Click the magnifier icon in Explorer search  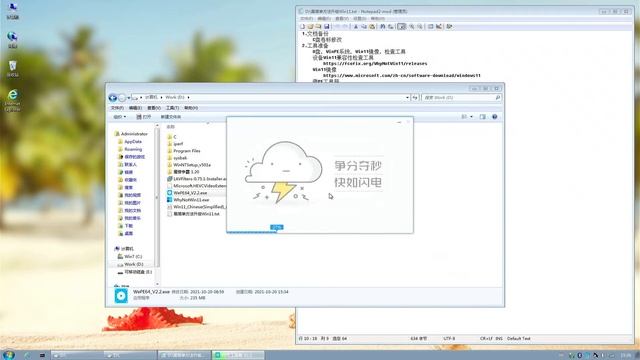coord(498,98)
